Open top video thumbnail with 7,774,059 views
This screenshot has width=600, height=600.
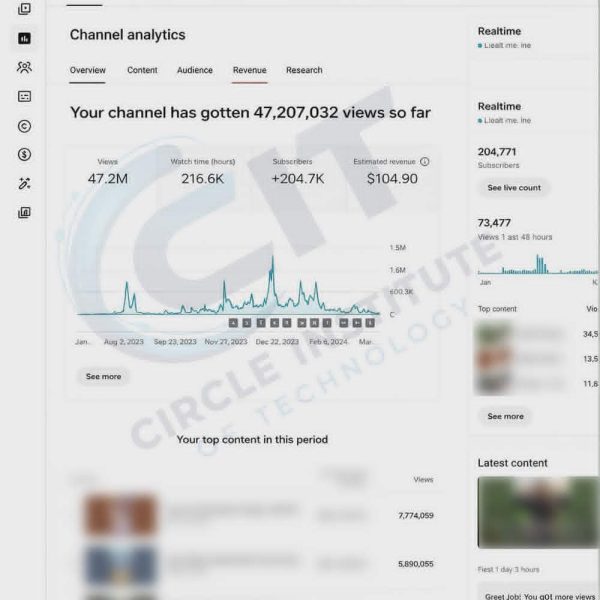point(121,515)
